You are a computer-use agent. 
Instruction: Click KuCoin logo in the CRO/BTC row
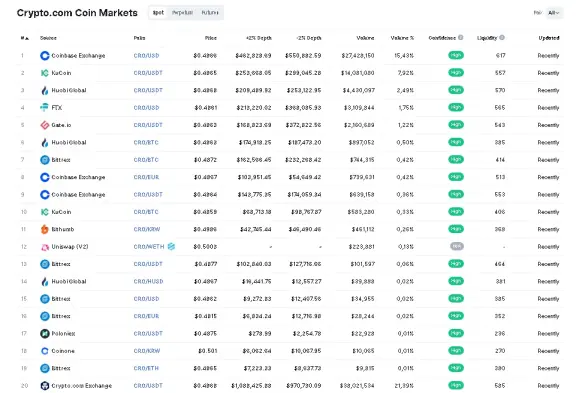click(x=45, y=212)
